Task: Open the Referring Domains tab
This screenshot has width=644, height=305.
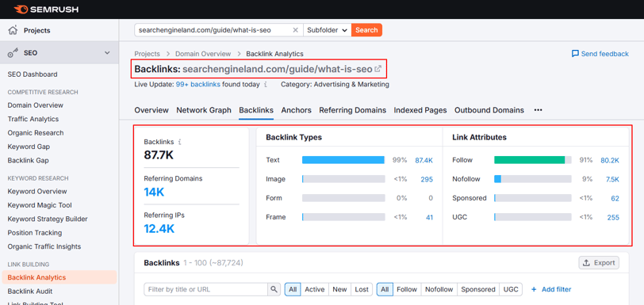Action: pos(352,110)
